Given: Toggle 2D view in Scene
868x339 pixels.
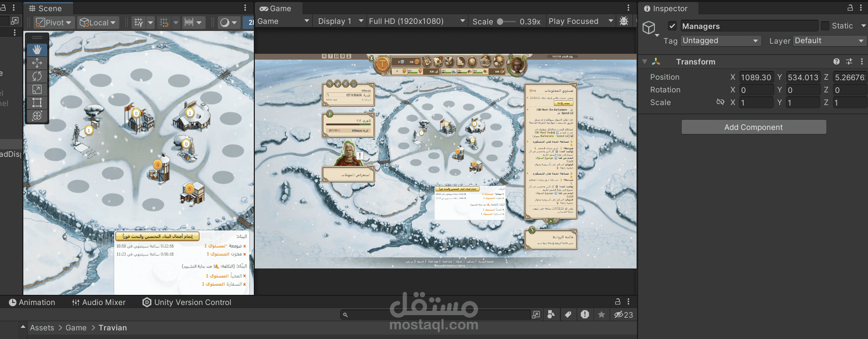Looking at the screenshot, I should (249, 22).
